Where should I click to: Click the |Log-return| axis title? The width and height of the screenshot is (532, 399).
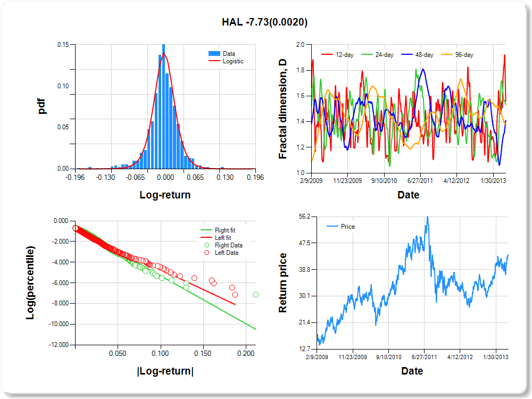[165, 371]
